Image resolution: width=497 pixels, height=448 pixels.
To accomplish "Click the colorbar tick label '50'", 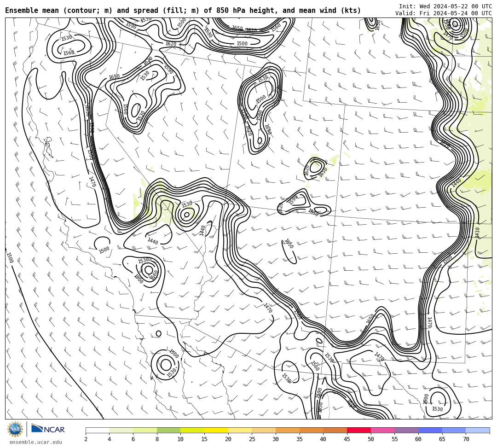I will [x=371, y=439].
